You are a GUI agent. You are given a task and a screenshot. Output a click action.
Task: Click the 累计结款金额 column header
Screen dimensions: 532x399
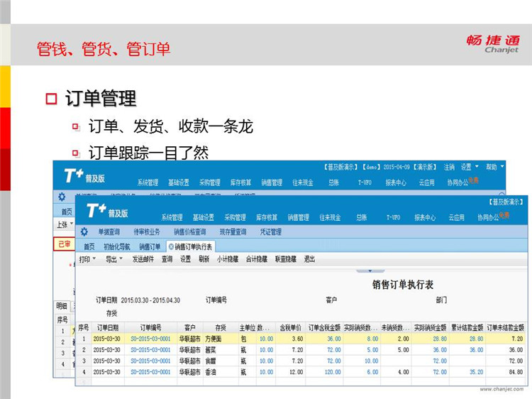(x=467, y=328)
